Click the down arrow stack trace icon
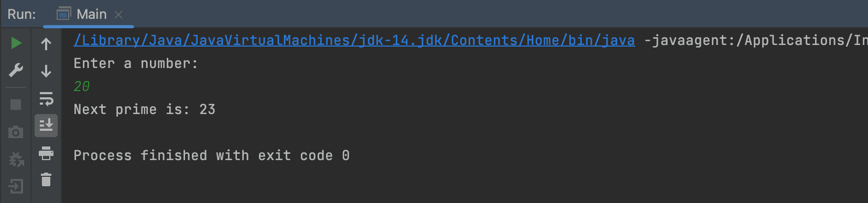The width and height of the screenshot is (868, 203). click(x=46, y=71)
